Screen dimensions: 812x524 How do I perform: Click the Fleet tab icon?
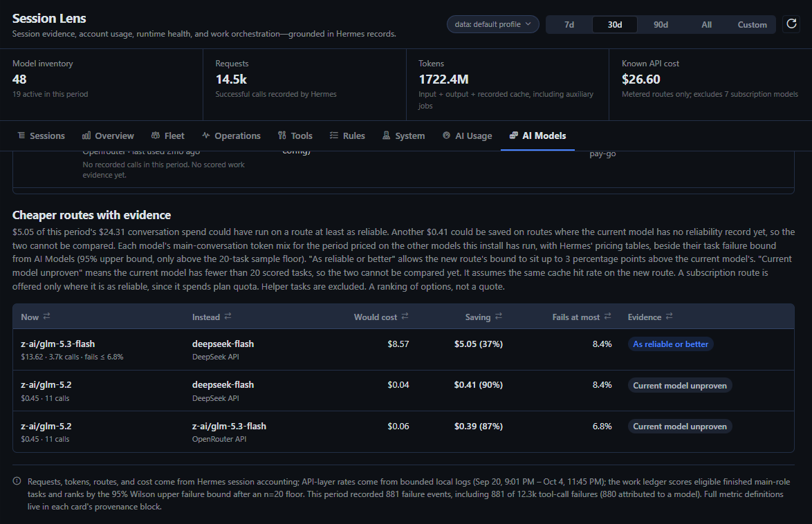pos(156,135)
